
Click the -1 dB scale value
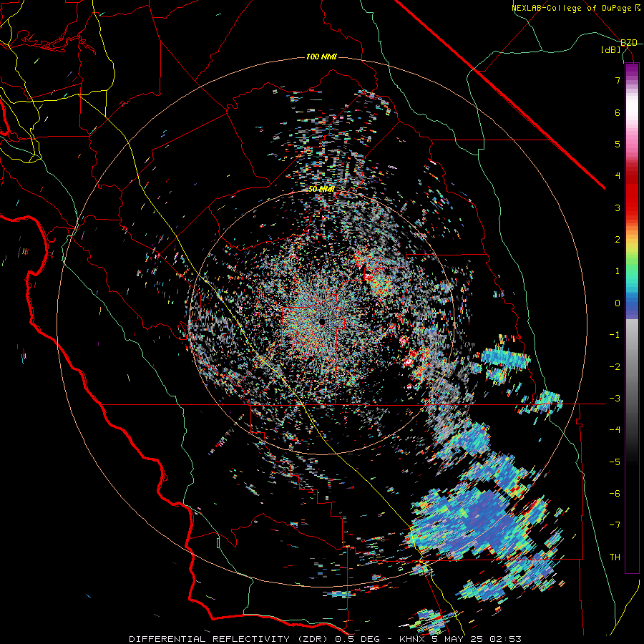pyautogui.click(x=615, y=335)
